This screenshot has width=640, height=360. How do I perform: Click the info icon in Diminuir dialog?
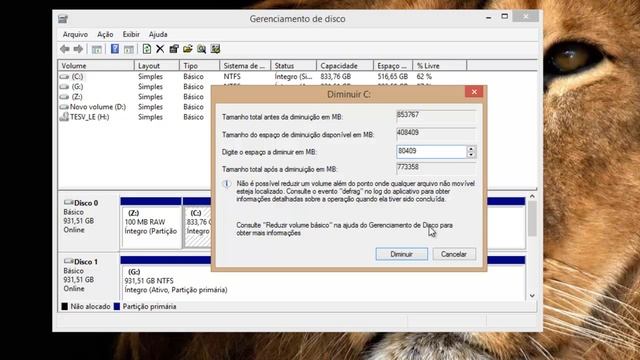click(227, 184)
